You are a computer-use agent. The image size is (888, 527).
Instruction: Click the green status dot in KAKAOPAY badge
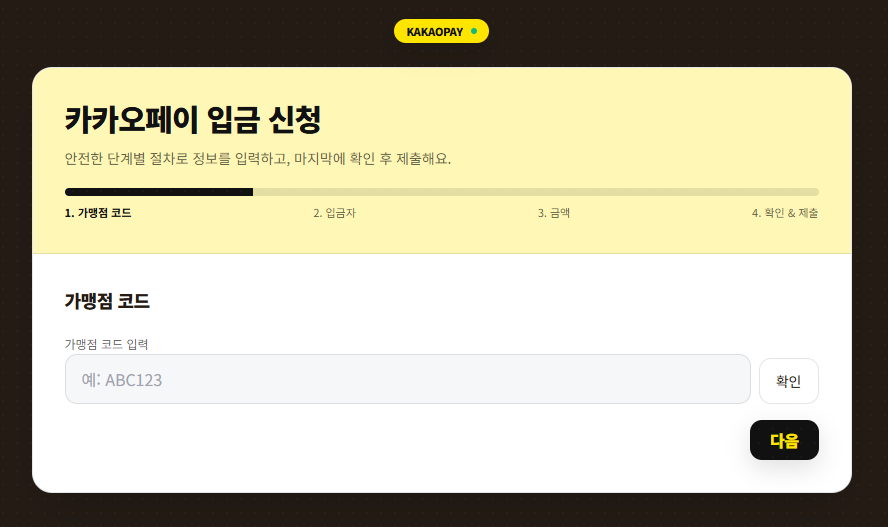coord(474,31)
